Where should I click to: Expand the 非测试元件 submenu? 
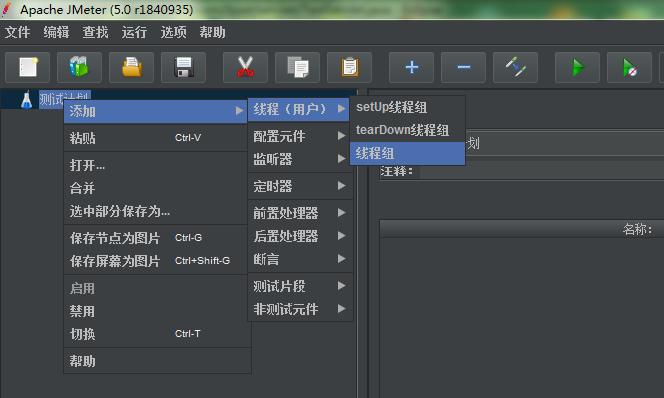coord(299,309)
